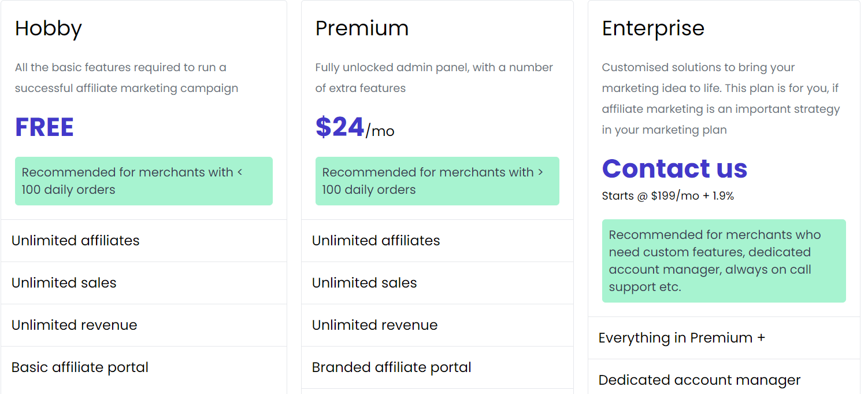Image resolution: width=868 pixels, height=394 pixels.
Task: Click Unlimited sales under Premium plan
Action: coord(365,283)
